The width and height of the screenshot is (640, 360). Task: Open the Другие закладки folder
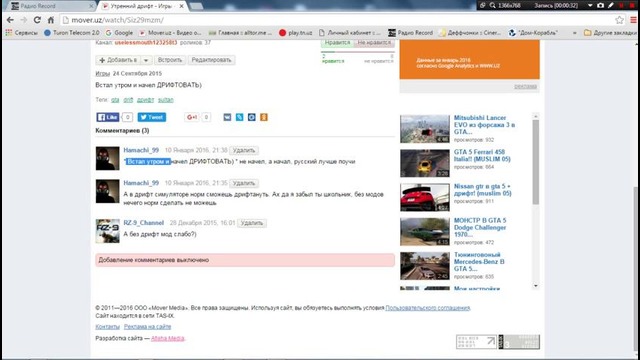pyautogui.click(x=610, y=33)
